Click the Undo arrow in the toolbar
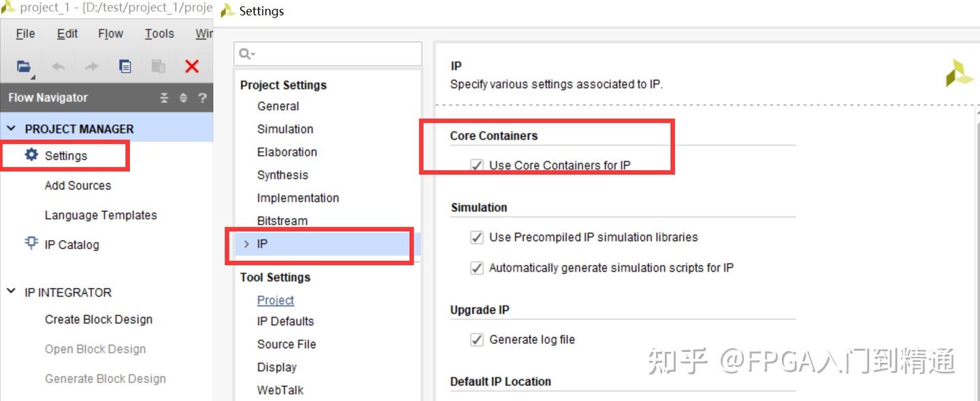This screenshot has width=980, height=401. (x=59, y=66)
